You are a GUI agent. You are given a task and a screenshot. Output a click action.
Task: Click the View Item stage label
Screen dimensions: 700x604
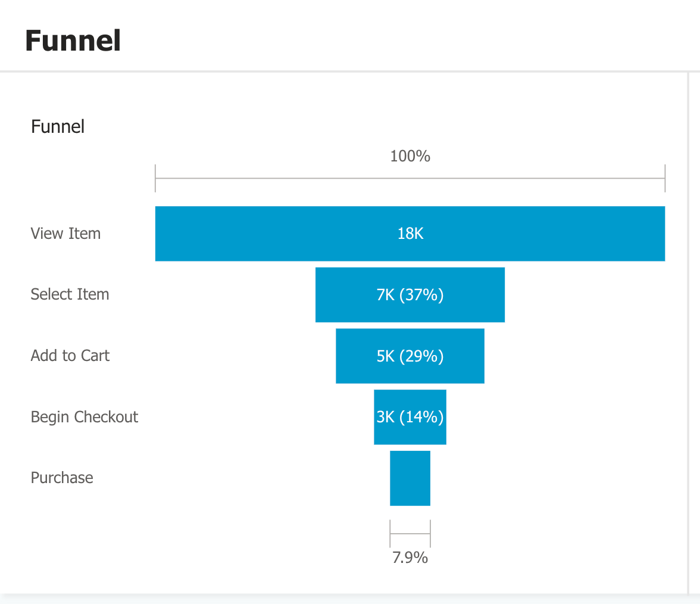pyautogui.click(x=65, y=233)
